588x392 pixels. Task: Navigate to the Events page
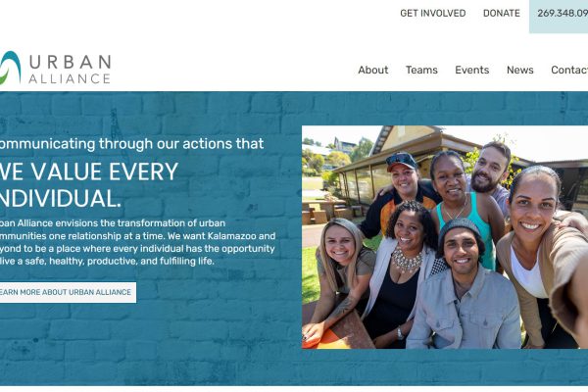click(471, 70)
